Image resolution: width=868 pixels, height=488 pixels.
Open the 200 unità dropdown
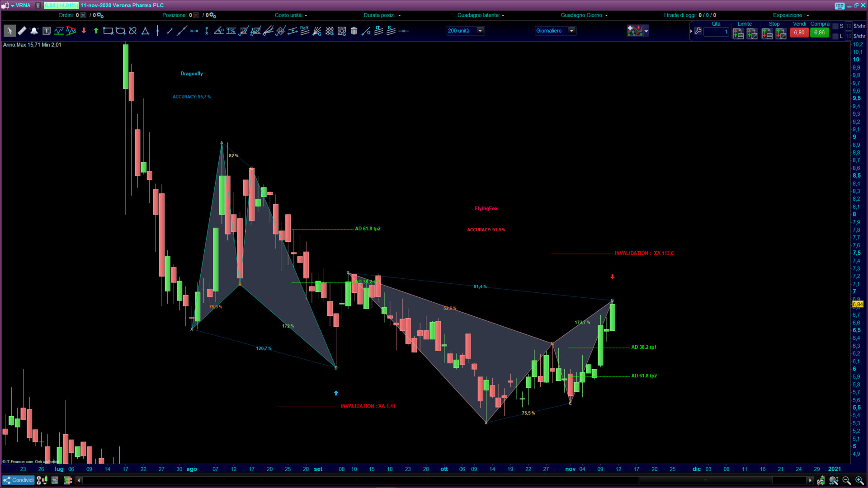pos(480,31)
